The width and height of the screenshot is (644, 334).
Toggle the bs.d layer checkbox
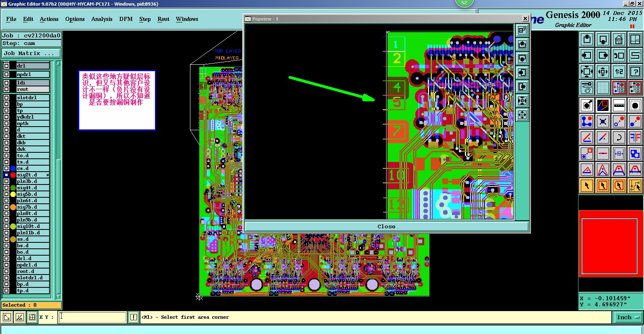point(6,246)
